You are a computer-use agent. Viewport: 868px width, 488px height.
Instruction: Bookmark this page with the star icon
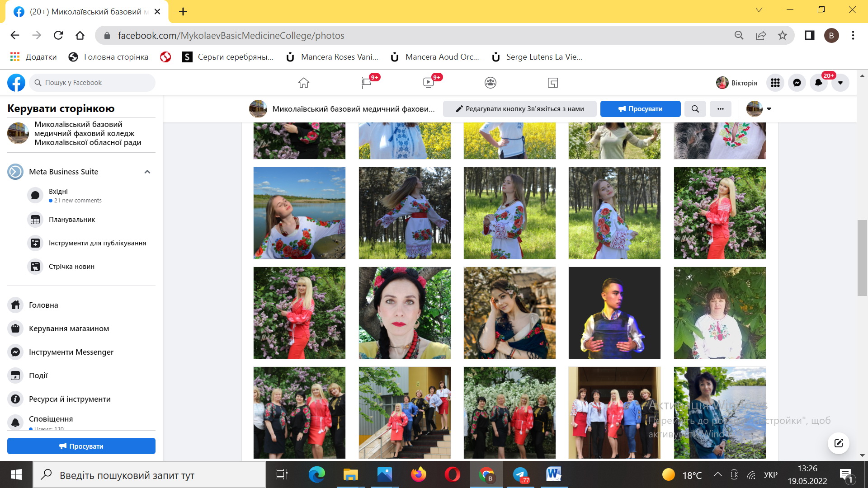[x=783, y=35]
